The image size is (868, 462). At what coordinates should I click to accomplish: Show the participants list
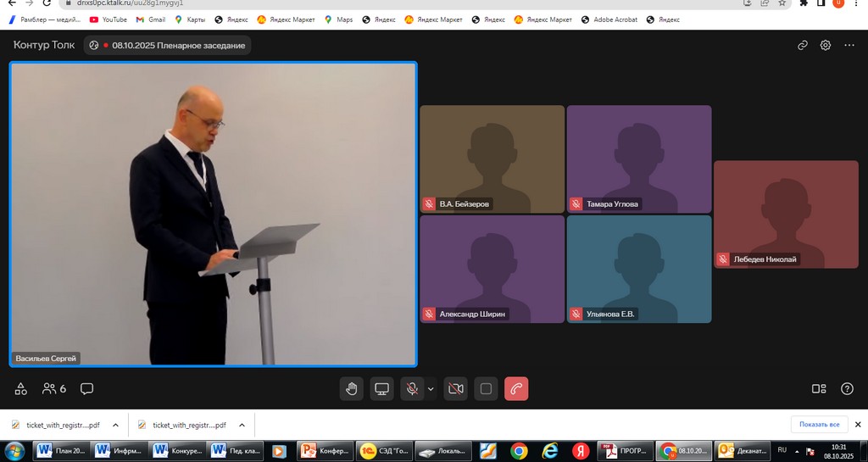[54, 389]
